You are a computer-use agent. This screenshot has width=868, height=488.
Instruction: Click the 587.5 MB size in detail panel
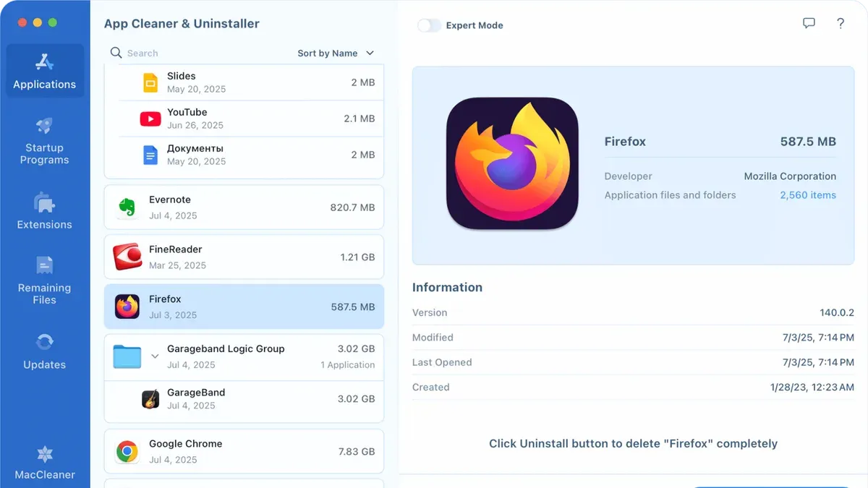click(808, 142)
